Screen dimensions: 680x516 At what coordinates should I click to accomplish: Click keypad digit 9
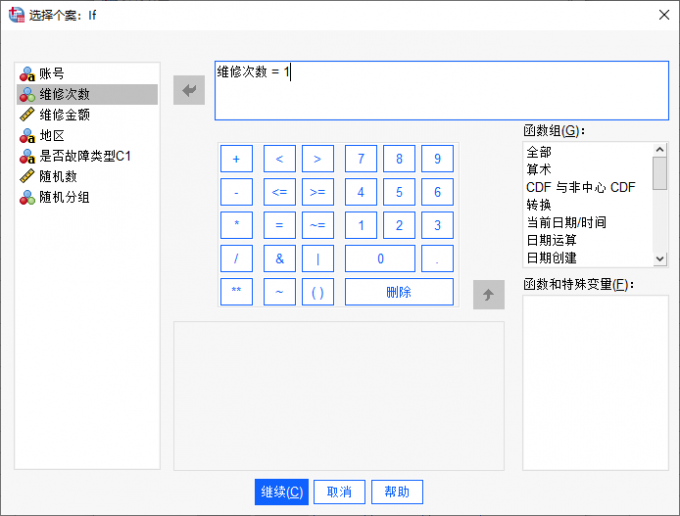438,159
